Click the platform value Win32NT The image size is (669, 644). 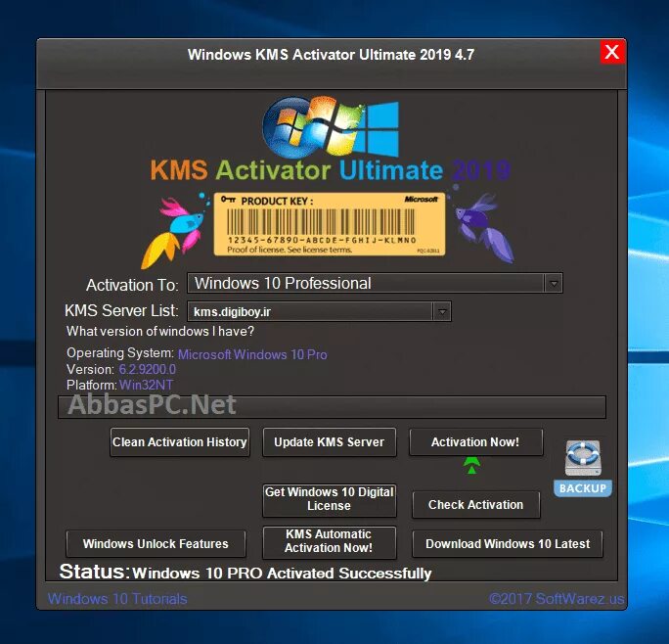click(147, 385)
